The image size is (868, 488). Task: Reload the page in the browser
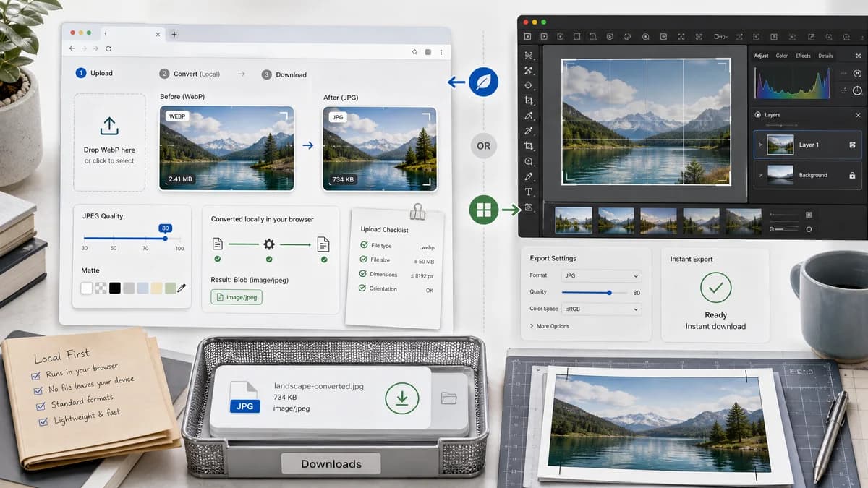(x=109, y=48)
